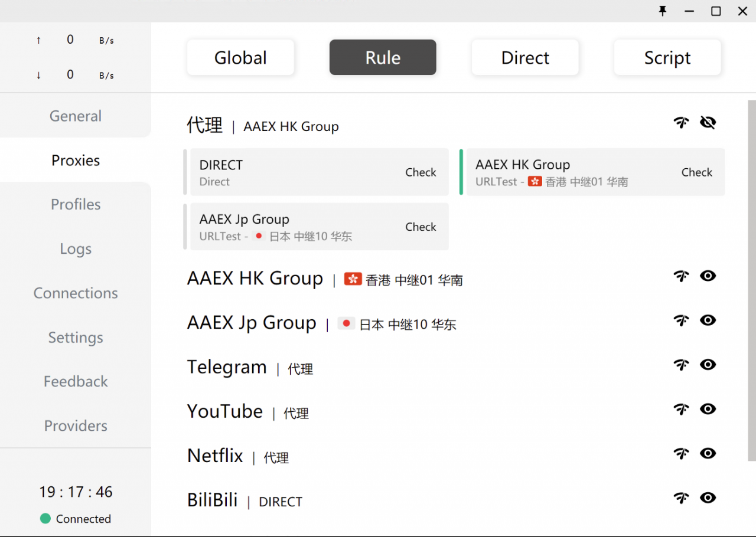
Task: Hide proxies in the 代理 group
Action: [x=708, y=123]
